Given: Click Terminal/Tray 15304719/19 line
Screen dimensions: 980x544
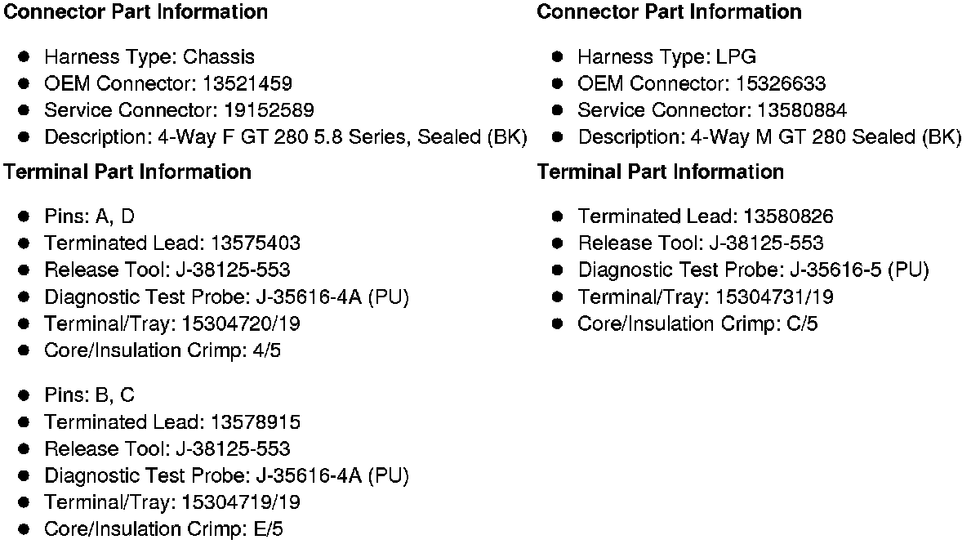Looking at the screenshot, I should click(x=172, y=502).
